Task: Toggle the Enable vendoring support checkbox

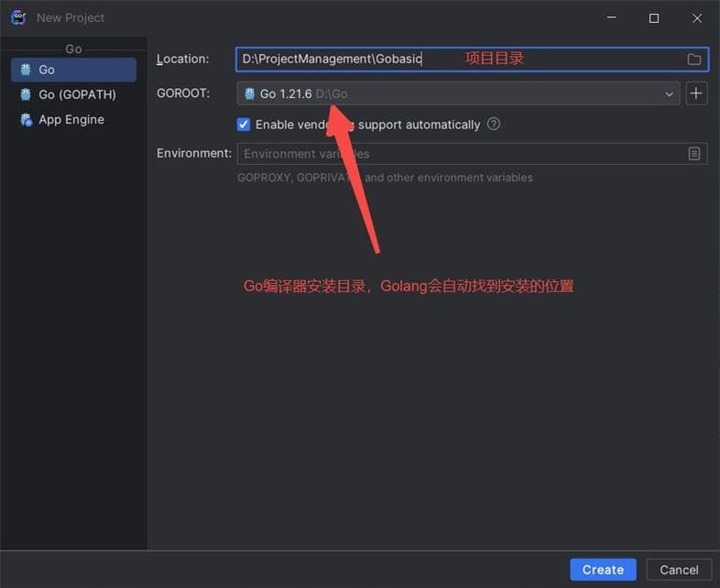Action: coord(244,125)
